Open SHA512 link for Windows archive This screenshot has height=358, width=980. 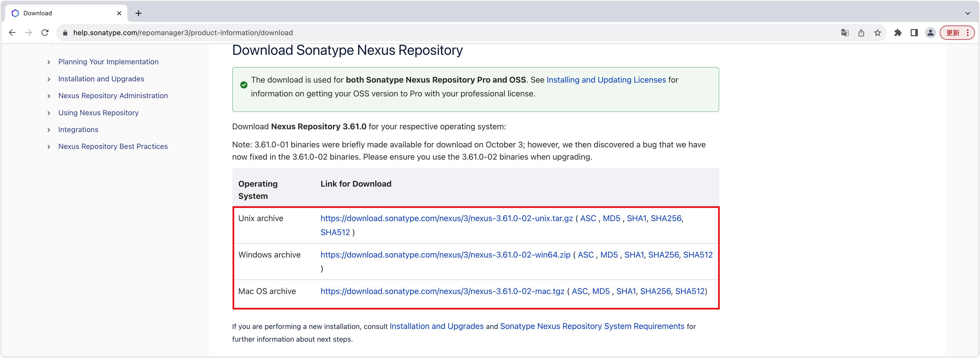pos(698,255)
